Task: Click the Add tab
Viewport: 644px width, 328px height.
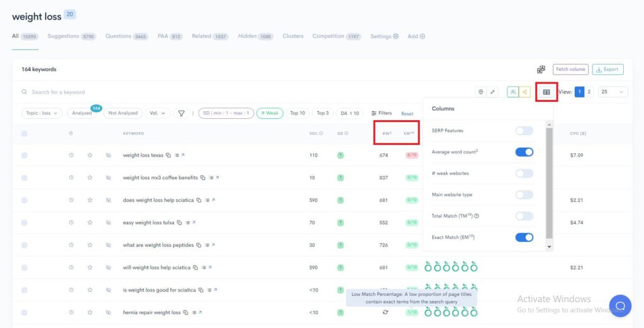Action: coord(416,36)
